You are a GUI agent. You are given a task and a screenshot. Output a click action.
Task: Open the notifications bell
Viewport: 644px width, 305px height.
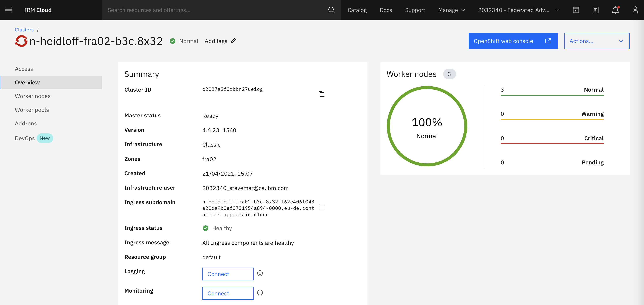click(615, 10)
